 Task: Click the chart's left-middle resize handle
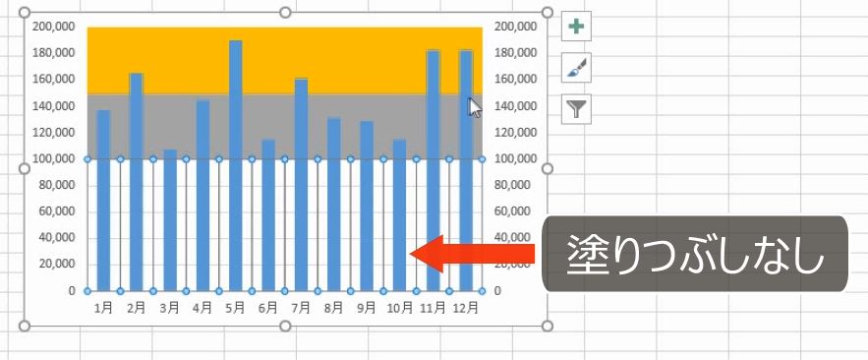(24, 168)
